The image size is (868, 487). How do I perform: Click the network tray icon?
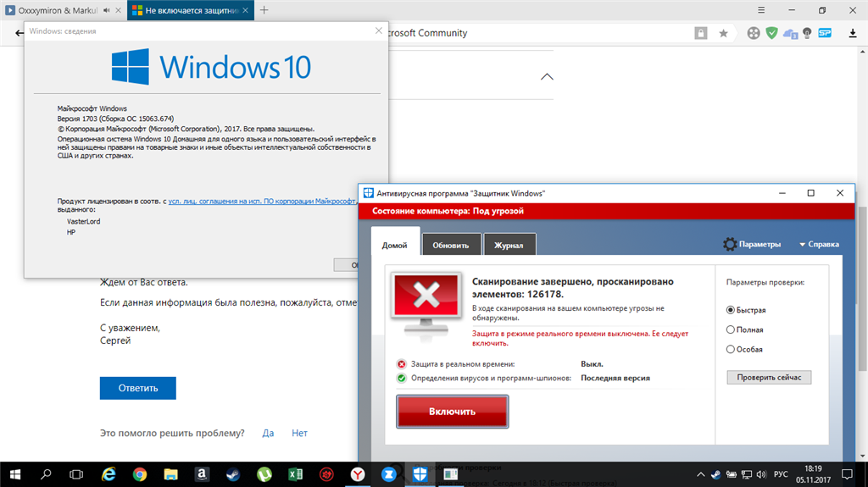(x=746, y=474)
